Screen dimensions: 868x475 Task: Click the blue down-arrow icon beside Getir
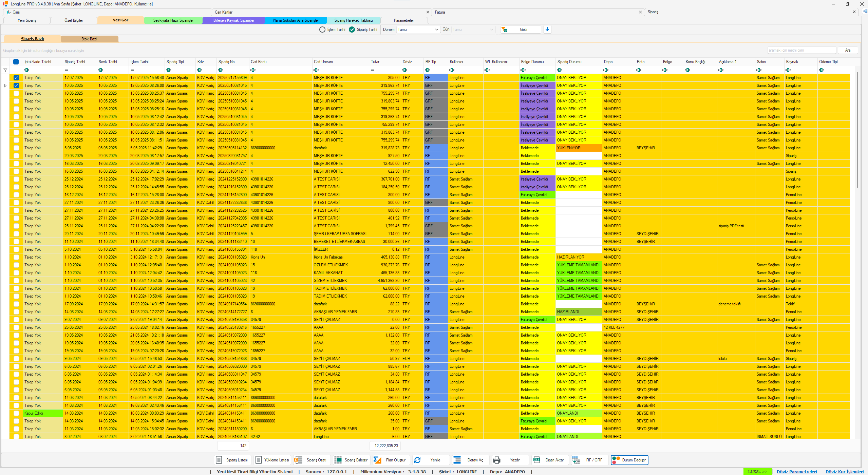(547, 30)
